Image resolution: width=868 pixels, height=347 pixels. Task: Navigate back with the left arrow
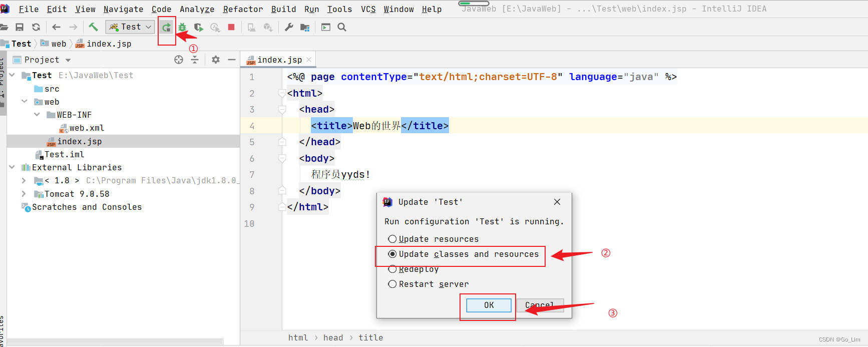point(56,27)
